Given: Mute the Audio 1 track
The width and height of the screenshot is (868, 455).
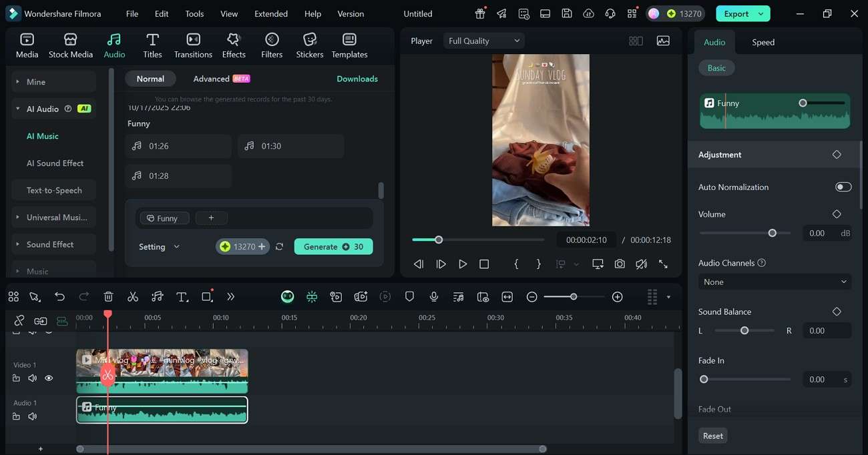Looking at the screenshot, I should pyautogui.click(x=32, y=416).
